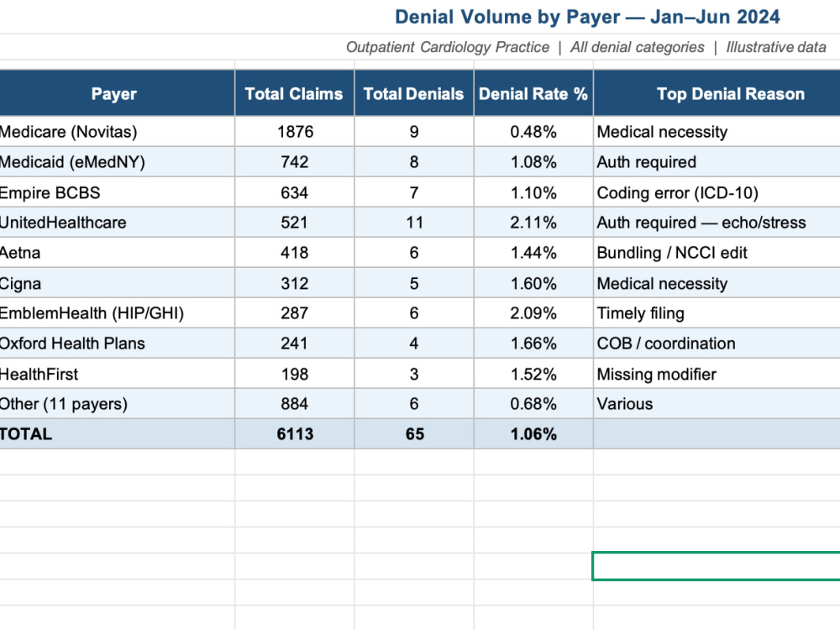840x630 pixels.
Task: Select the '2.11%' cell
Action: (x=533, y=223)
